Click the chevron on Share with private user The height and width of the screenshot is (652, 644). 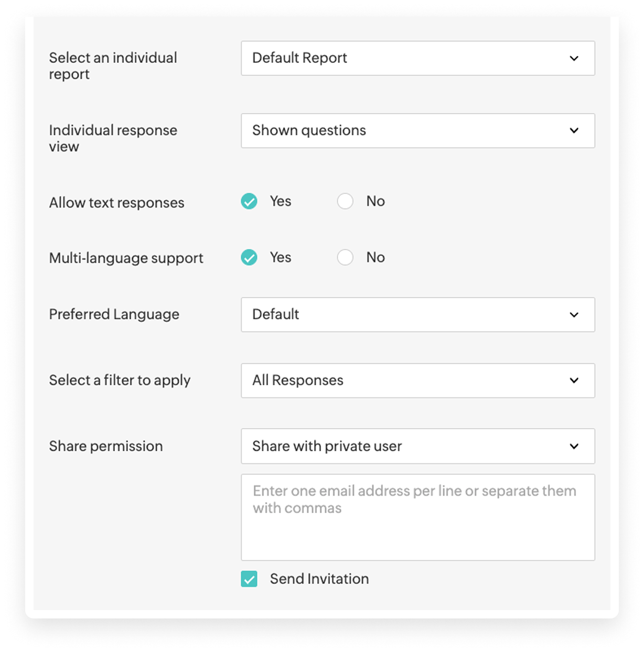[575, 446]
